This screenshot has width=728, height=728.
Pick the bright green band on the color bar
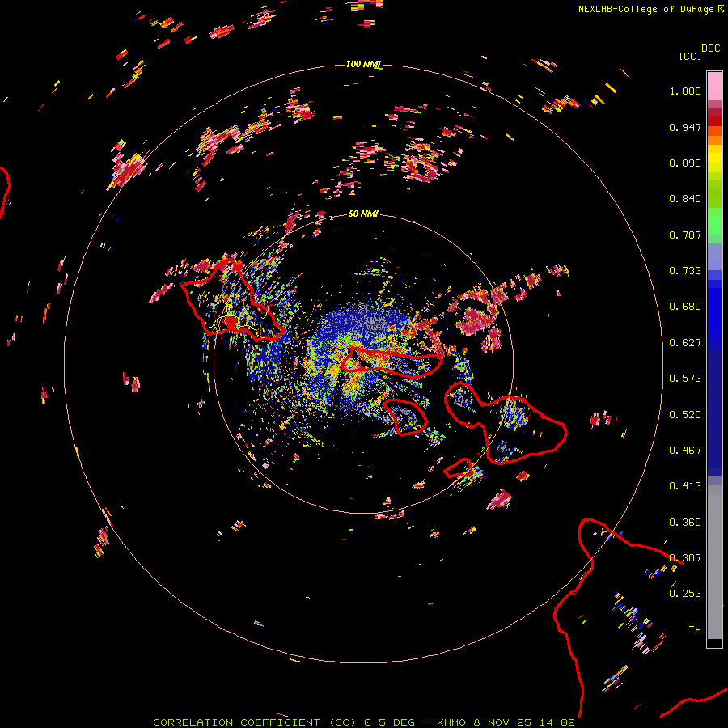(x=714, y=221)
